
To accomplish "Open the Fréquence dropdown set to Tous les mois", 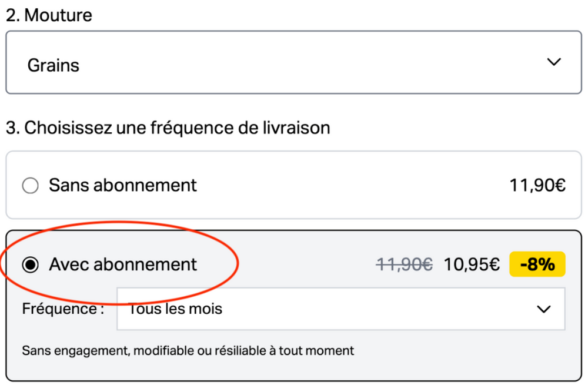I will 341,309.
